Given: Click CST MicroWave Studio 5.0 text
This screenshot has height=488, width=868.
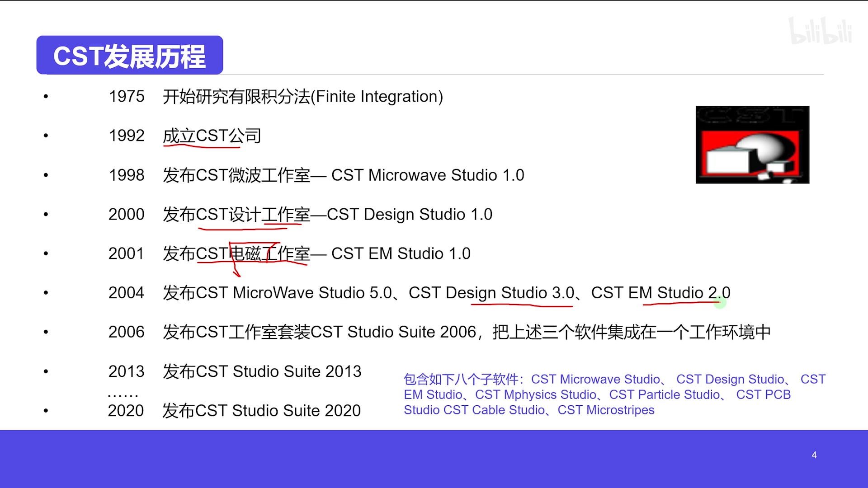Looking at the screenshot, I should (294, 293).
